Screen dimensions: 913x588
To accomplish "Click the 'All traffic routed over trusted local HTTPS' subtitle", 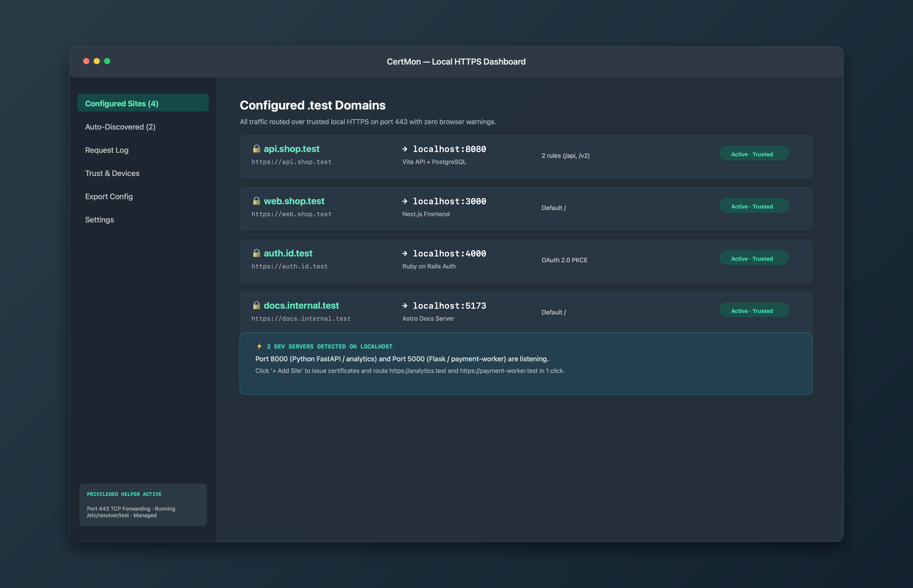I will 368,122.
